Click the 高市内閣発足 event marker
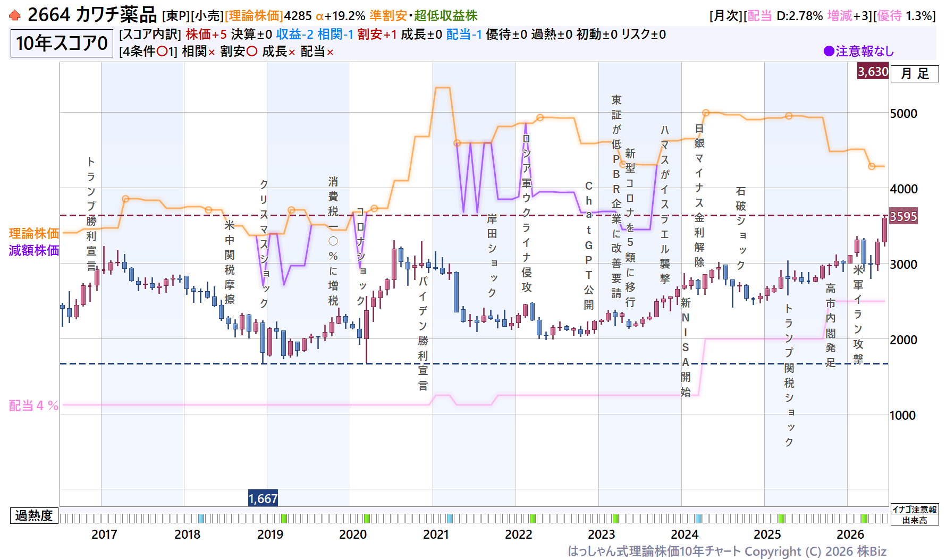 point(831,326)
